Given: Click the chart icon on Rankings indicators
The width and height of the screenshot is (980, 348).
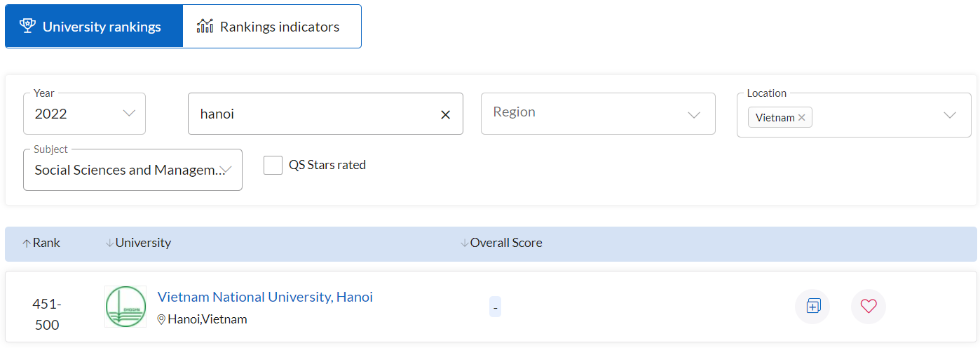Looking at the screenshot, I should tap(205, 27).
